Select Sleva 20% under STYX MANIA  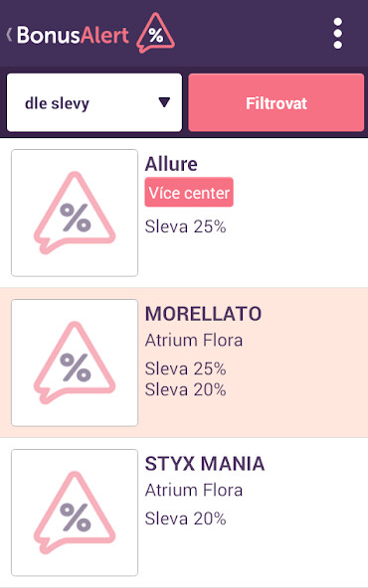(x=186, y=518)
